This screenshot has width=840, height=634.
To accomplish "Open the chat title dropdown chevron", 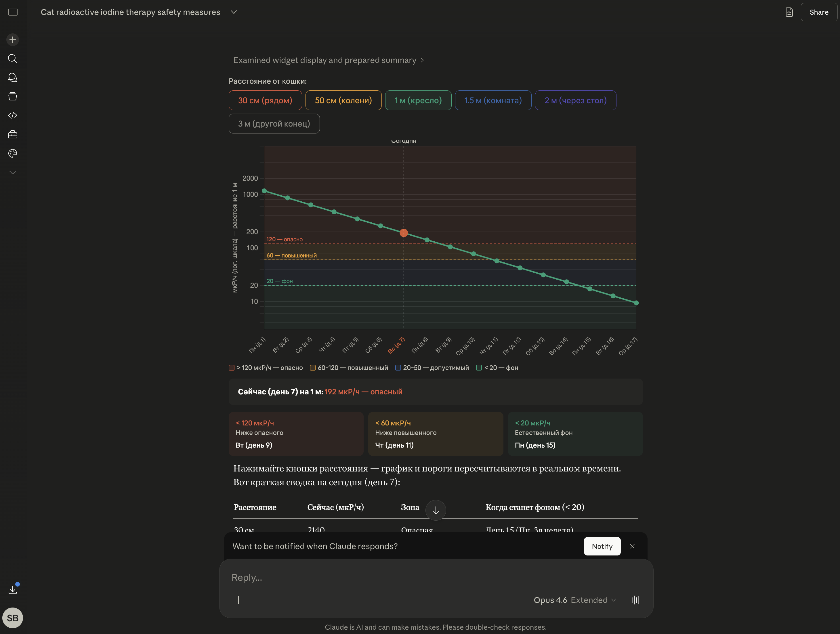I will pos(234,12).
